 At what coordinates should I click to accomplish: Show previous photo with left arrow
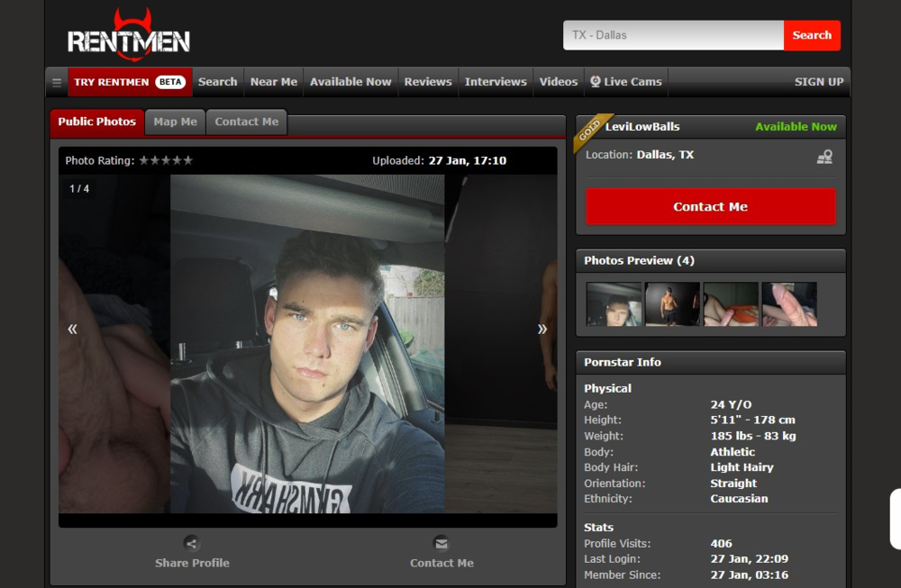73,329
